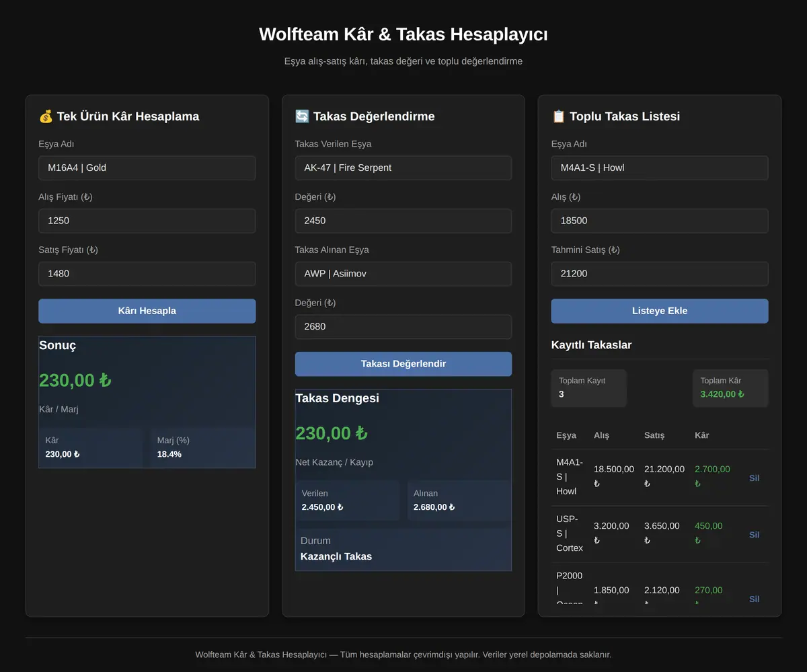Image resolution: width=807 pixels, height=672 pixels.
Task: Click the 450,00 ₺ profit cell
Action: point(709,533)
